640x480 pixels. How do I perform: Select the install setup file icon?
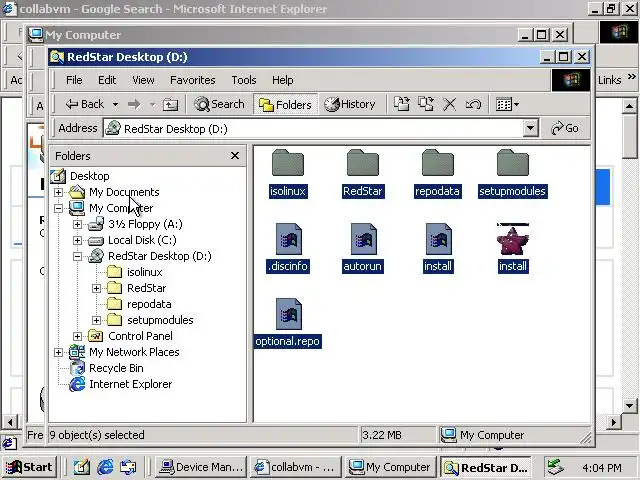(438, 239)
